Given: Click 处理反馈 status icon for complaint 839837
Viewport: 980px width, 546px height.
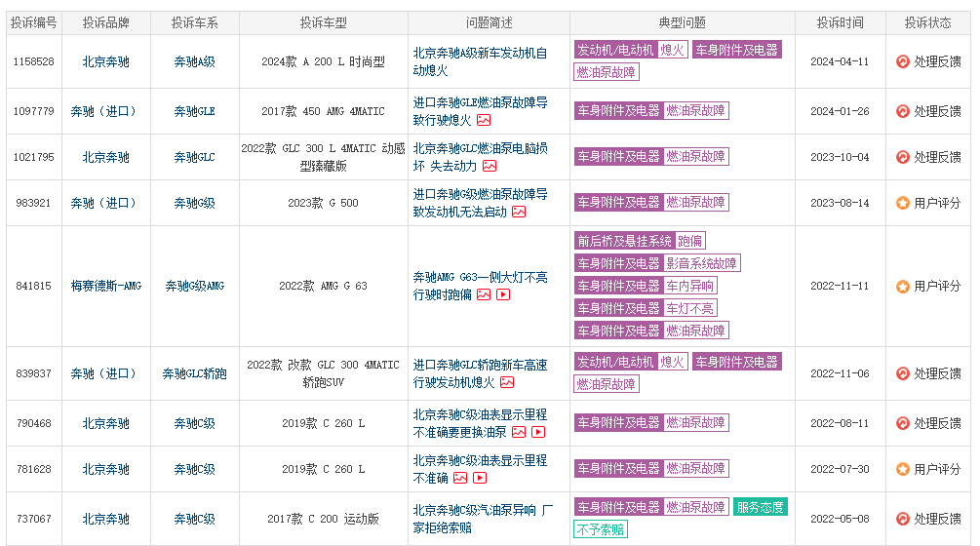Looking at the screenshot, I should (x=903, y=373).
